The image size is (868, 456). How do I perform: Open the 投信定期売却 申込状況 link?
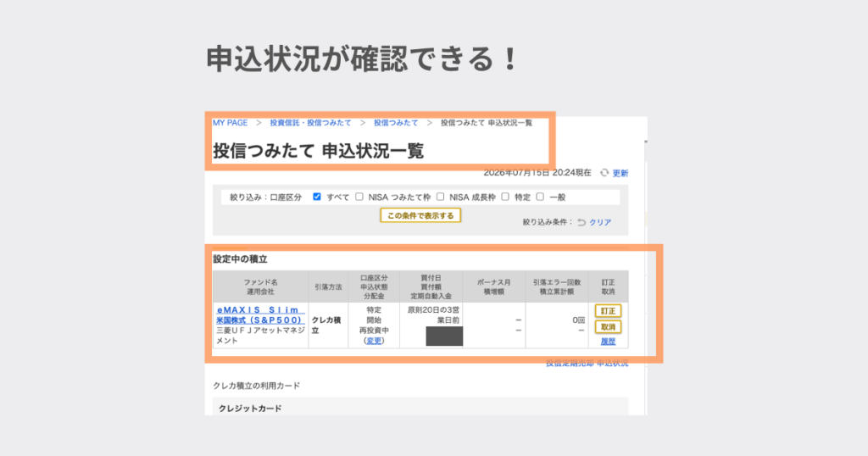[587, 363]
